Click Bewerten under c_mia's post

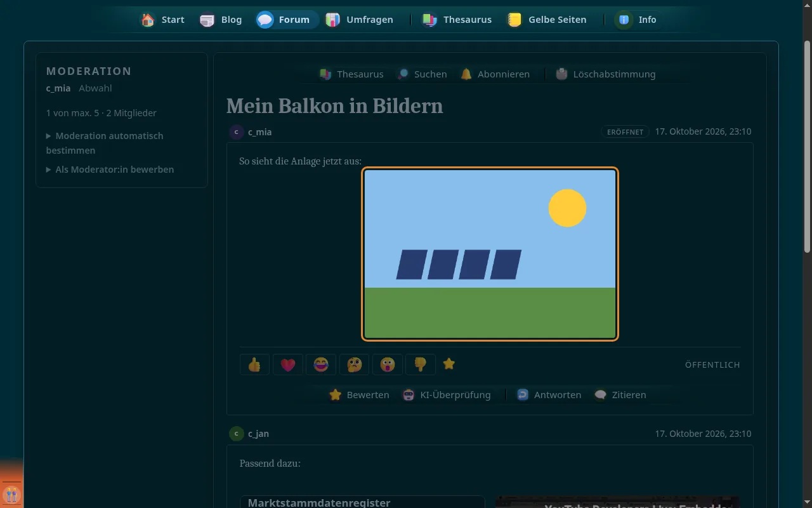pyautogui.click(x=359, y=395)
